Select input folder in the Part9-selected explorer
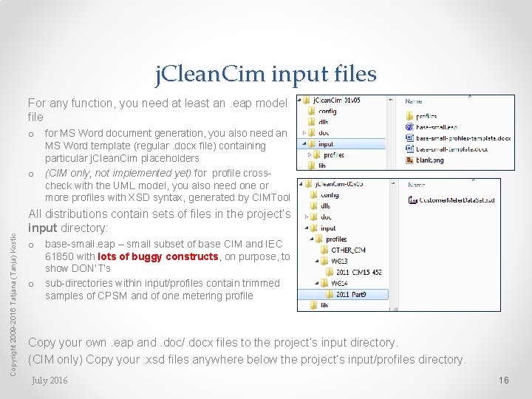 point(323,228)
